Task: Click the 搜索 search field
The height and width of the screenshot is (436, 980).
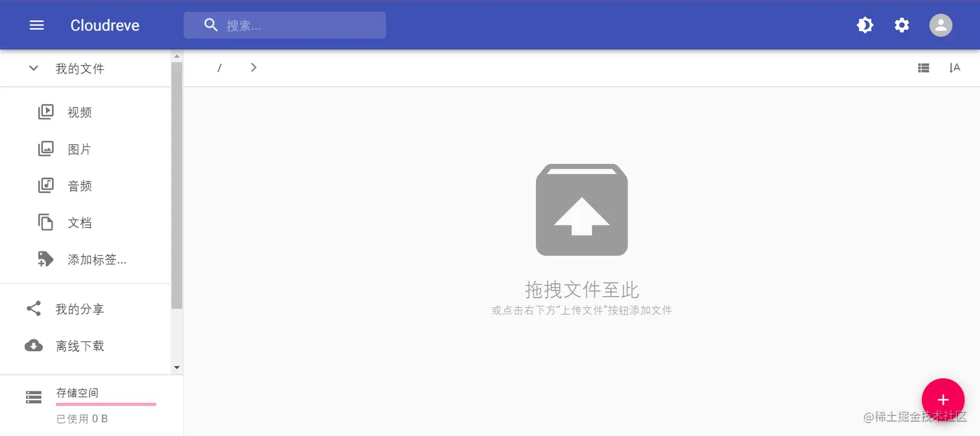Action: [x=285, y=25]
